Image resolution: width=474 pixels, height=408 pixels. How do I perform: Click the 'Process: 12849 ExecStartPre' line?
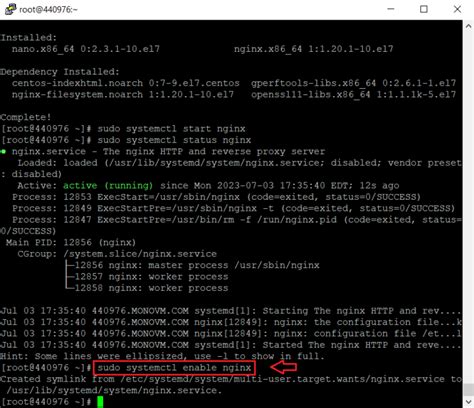point(234,208)
